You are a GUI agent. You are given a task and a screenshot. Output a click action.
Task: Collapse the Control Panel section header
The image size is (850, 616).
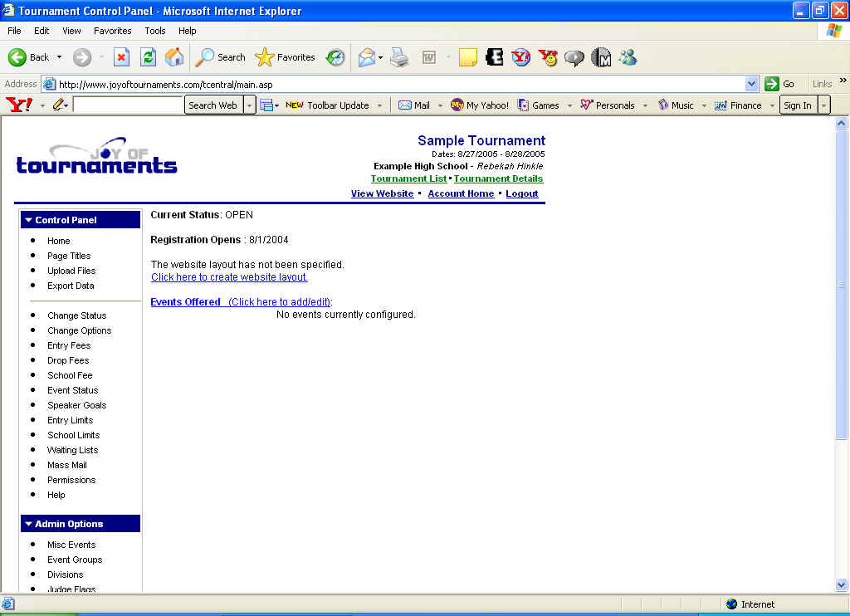81,220
